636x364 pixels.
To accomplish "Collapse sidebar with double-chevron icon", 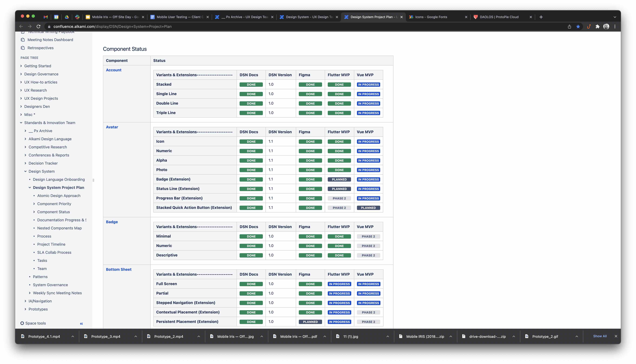I will point(81,323).
